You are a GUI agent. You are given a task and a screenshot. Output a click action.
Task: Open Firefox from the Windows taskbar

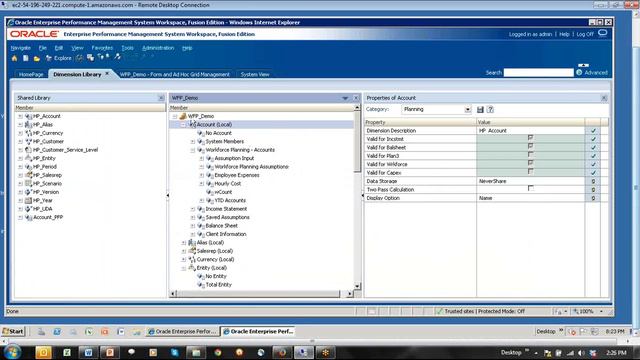click(x=282, y=352)
